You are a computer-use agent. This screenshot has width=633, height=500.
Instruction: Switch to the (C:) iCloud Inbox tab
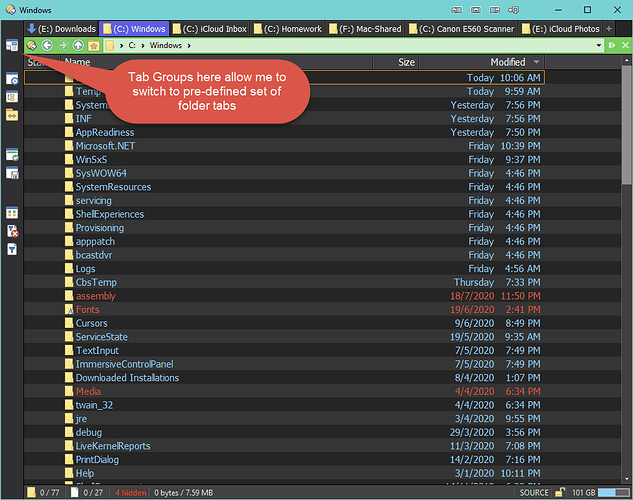point(210,29)
